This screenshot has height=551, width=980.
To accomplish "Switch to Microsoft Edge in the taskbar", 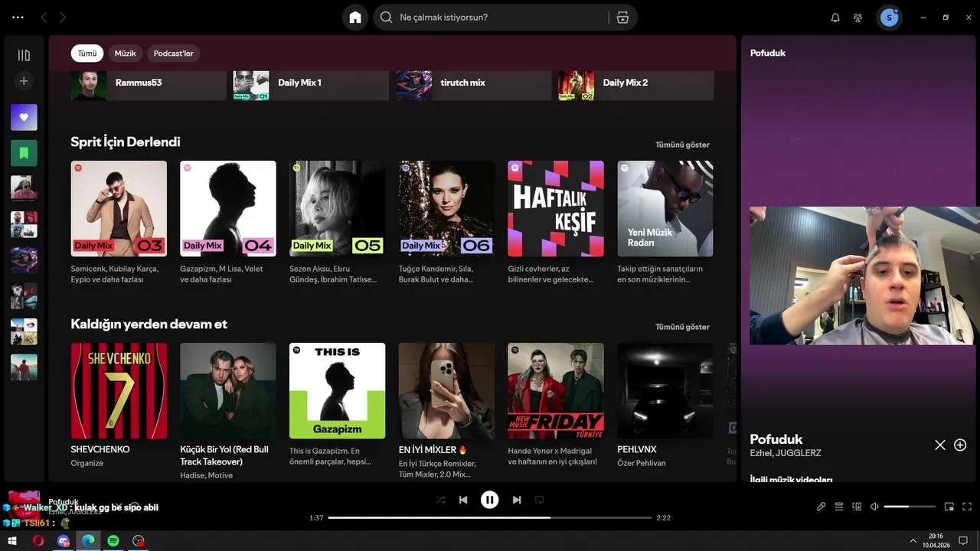I will click(88, 540).
